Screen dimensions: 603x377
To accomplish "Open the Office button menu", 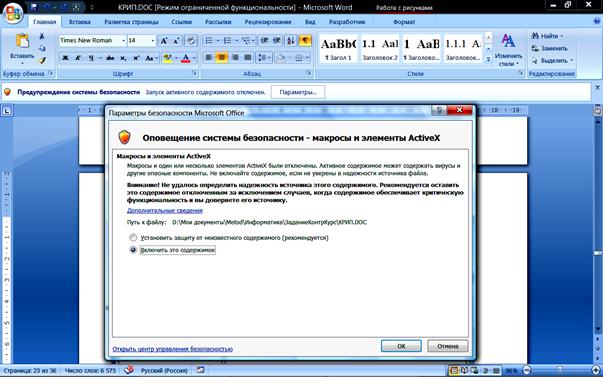I will (13, 13).
